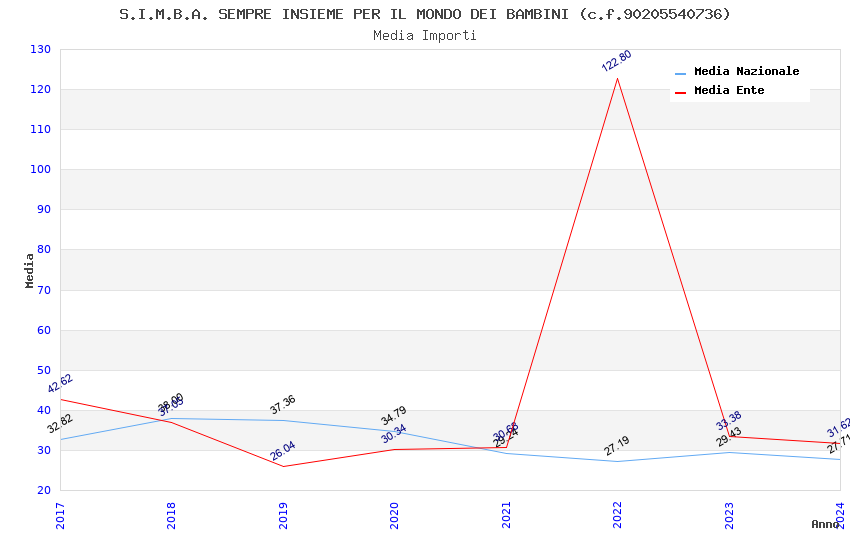
Task: Click the chart title S.I.M.B.A. SEMPRE INSIEME
Action: point(424,15)
